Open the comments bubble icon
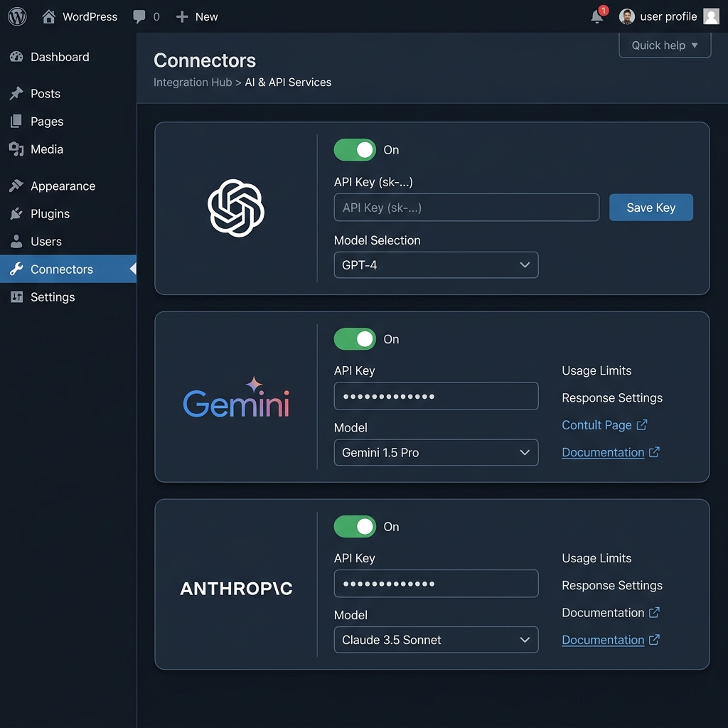728x728 pixels. point(139,17)
